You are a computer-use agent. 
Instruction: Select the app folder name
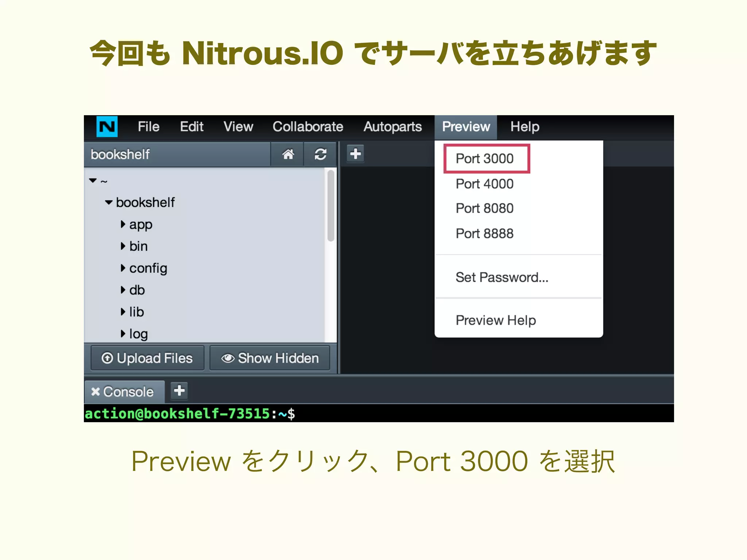(x=141, y=225)
